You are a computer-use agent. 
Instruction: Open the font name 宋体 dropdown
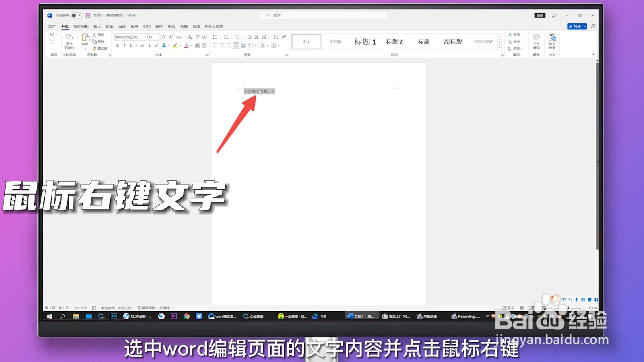[146, 37]
